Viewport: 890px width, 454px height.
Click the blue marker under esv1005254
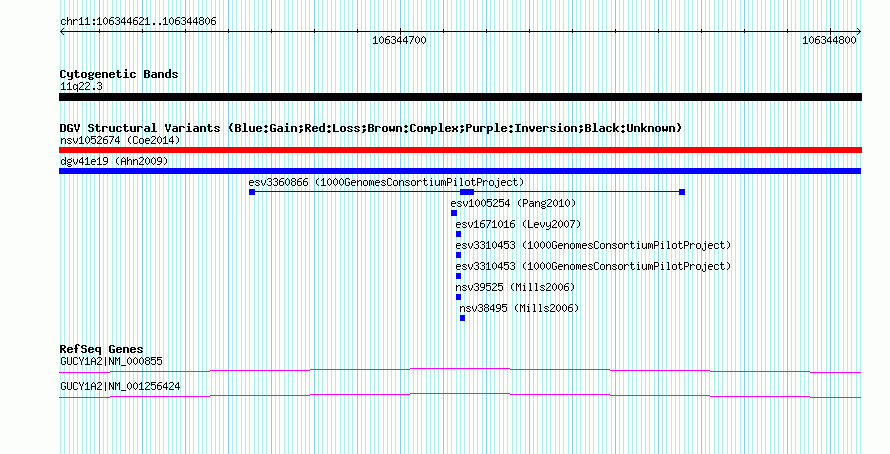[454, 213]
